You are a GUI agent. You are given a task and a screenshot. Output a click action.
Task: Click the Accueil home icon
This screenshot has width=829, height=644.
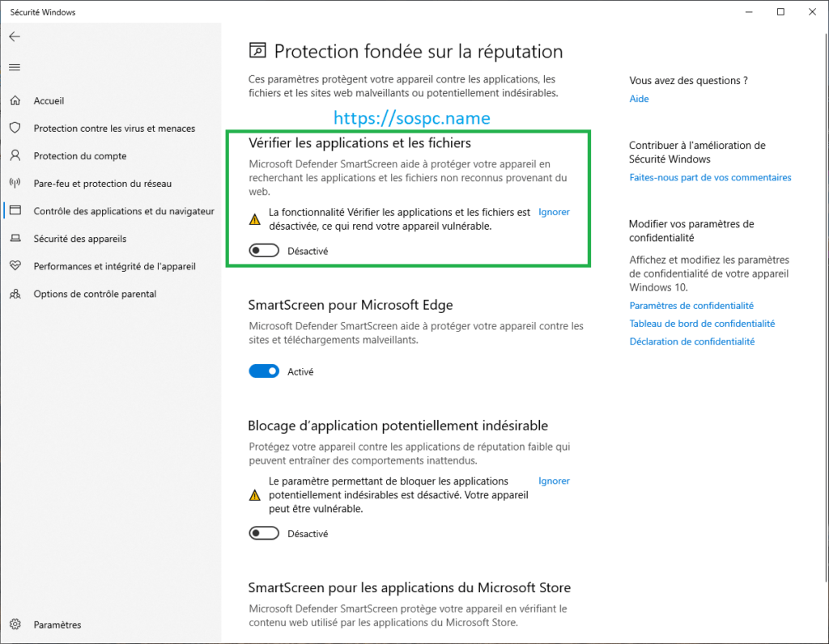pos(15,101)
